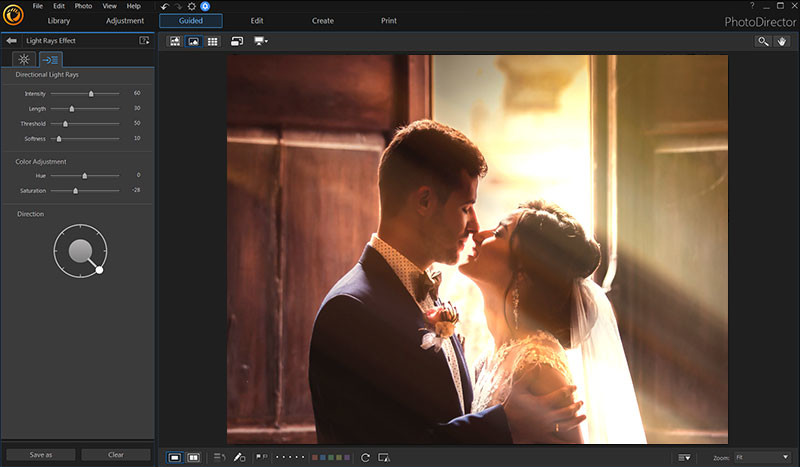Image resolution: width=800 pixels, height=467 pixels.
Task: Click the Clear button
Action: tap(116, 454)
